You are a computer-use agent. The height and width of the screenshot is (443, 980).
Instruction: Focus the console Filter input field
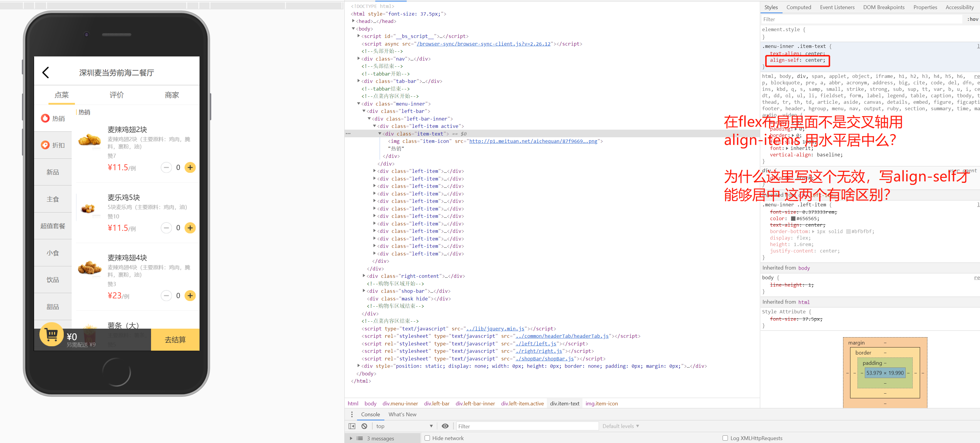click(527, 426)
